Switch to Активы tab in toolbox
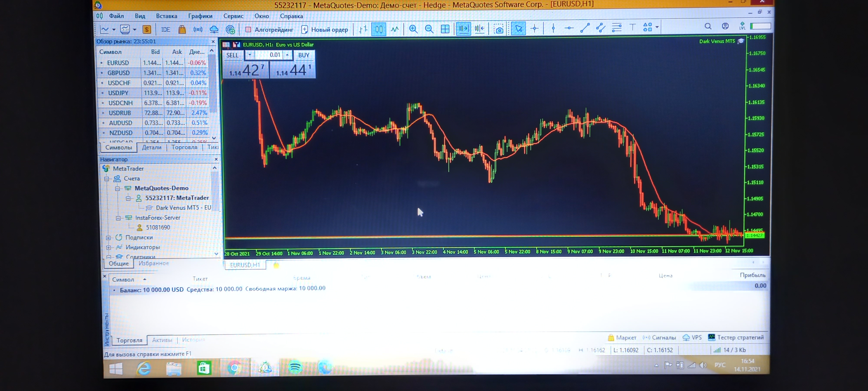 (162, 340)
